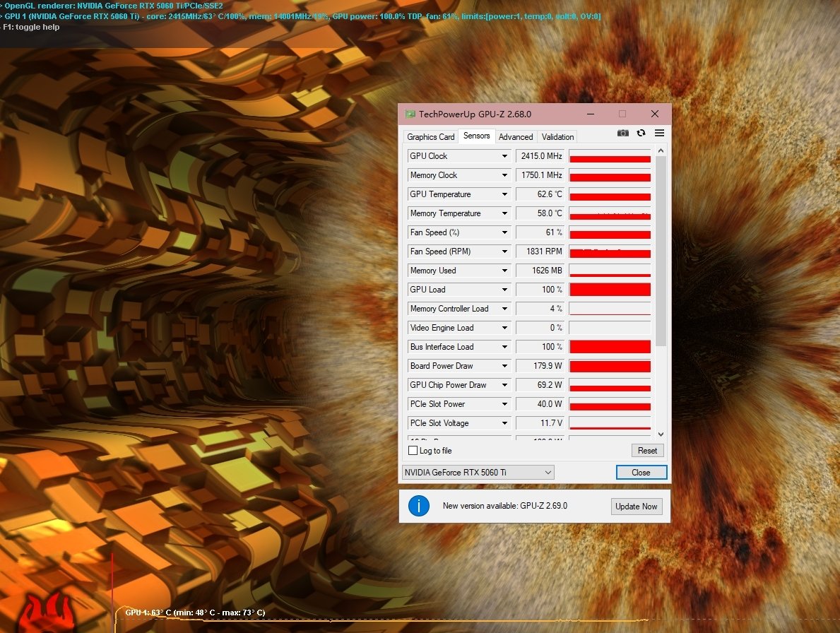Click the Bus Interface Load graph
Screen dimensions: 840x633
(610, 347)
